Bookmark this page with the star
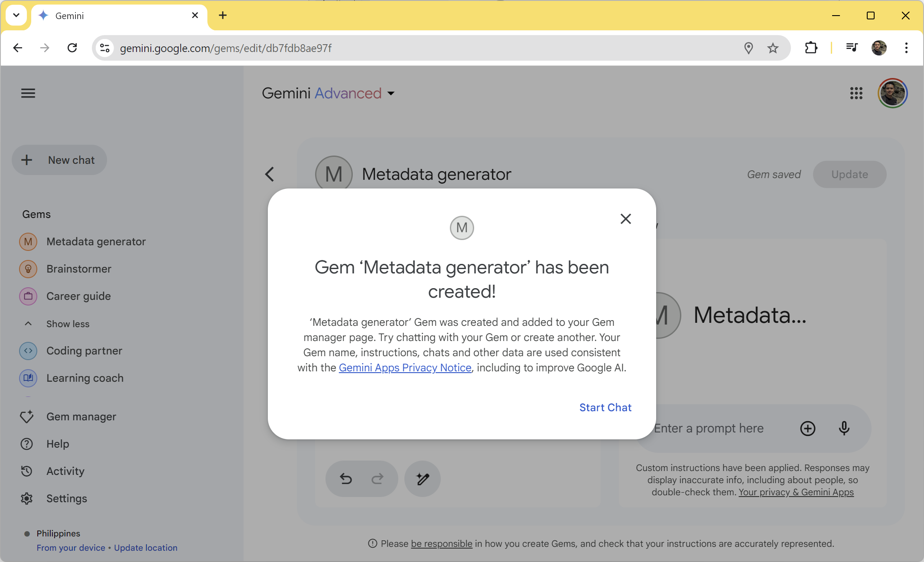924x562 pixels. coord(773,48)
